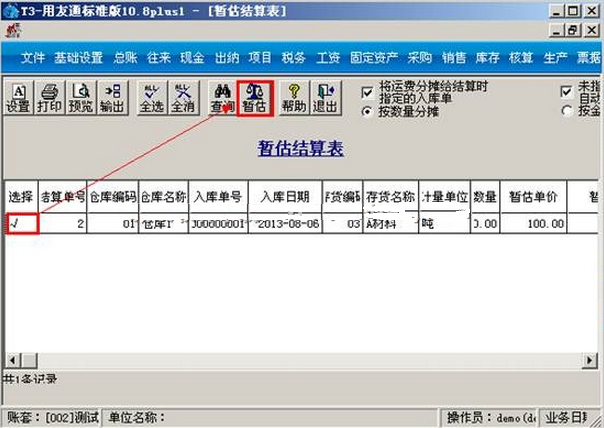The width and height of the screenshot is (604, 428).
Task: Toggle the checked 选择 cell in first row
Action: coord(21,224)
